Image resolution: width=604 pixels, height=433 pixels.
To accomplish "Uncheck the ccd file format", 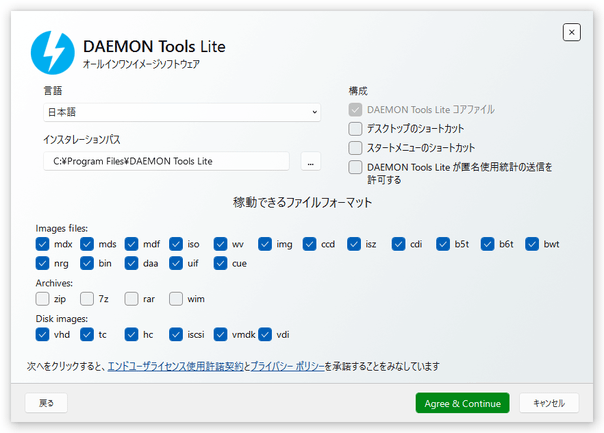I will tap(309, 244).
